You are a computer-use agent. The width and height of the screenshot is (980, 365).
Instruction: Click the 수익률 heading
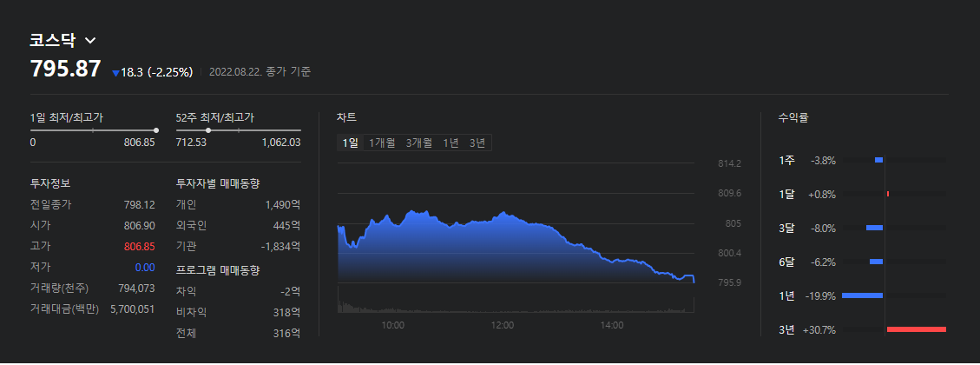(x=793, y=117)
